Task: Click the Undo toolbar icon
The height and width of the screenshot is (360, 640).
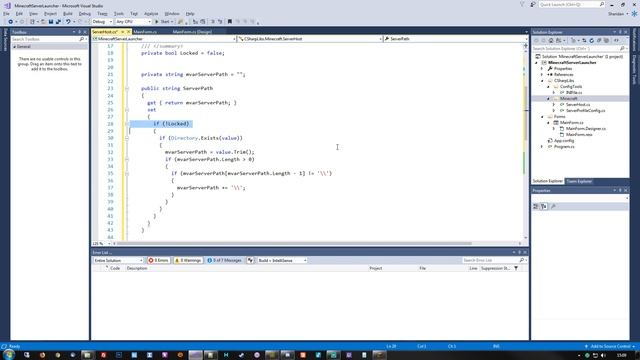Action: pos(68,22)
